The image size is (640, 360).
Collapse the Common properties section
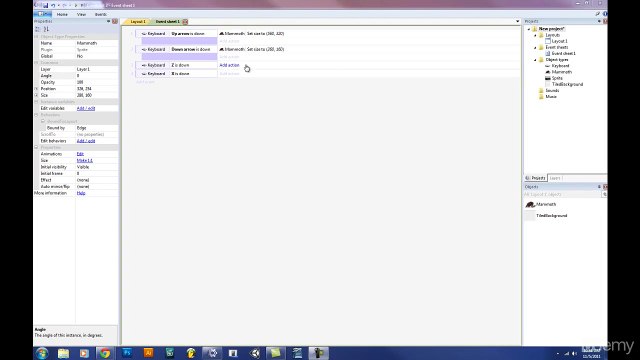click(x=36, y=63)
